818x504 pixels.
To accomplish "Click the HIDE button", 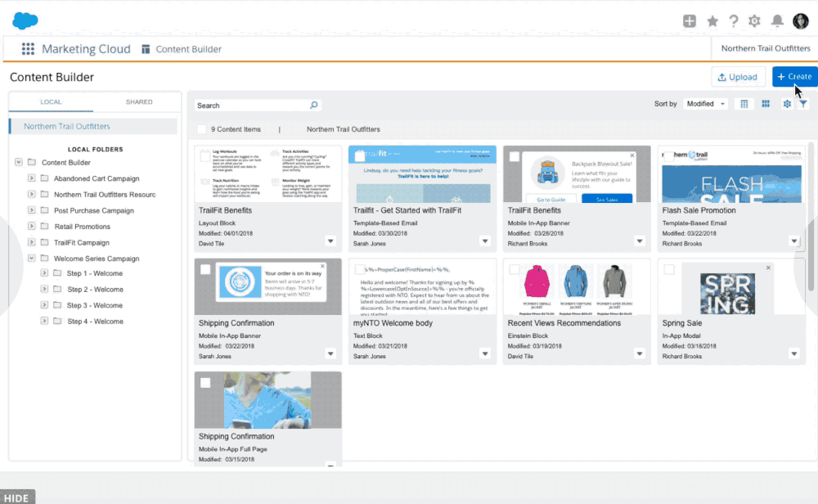I will 17,497.
